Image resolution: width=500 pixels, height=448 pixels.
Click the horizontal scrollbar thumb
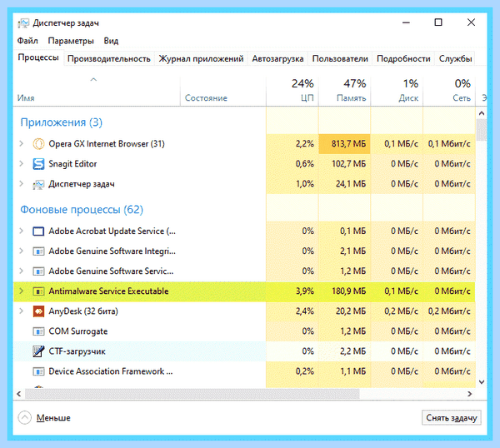[x=192, y=394]
